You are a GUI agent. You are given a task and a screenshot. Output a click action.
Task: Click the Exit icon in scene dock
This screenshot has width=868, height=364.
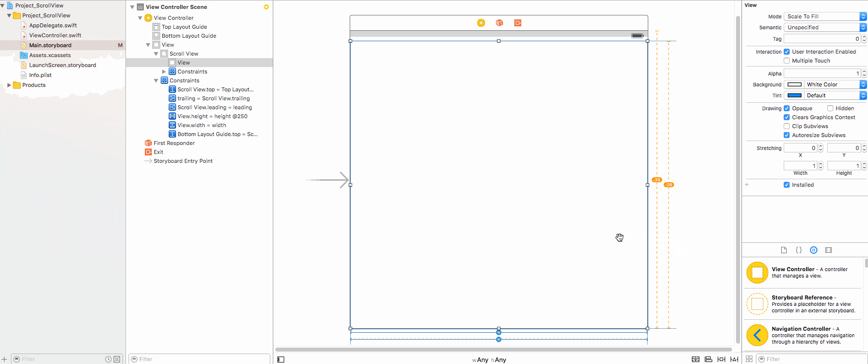point(518,23)
